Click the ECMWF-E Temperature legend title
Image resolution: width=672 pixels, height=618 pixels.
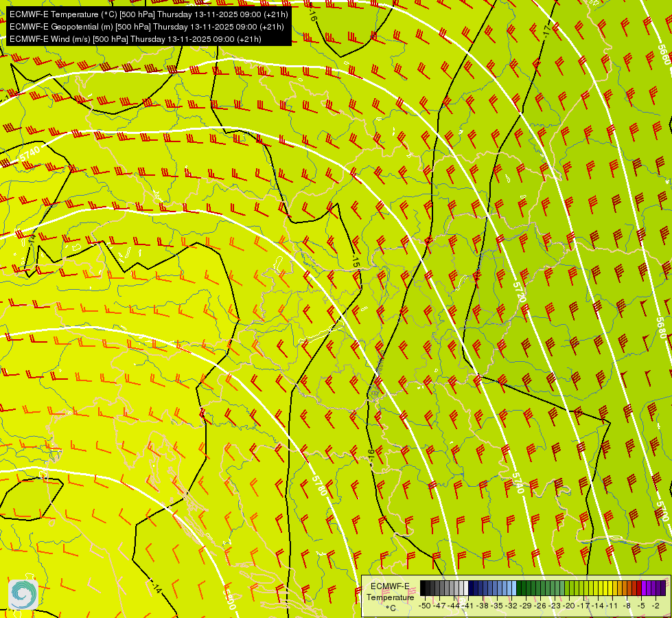(391, 591)
